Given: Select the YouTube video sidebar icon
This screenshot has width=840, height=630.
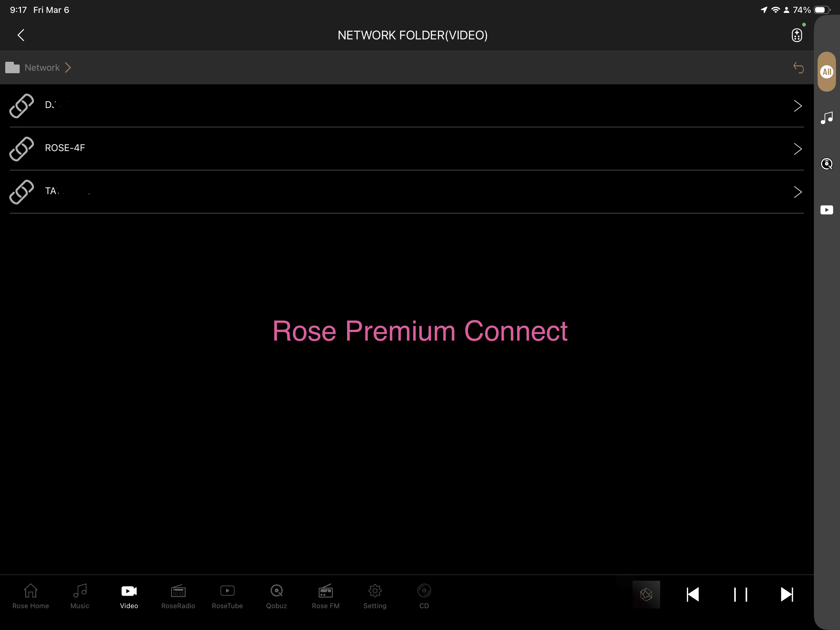Looking at the screenshot, I should [x=826, y=210].
